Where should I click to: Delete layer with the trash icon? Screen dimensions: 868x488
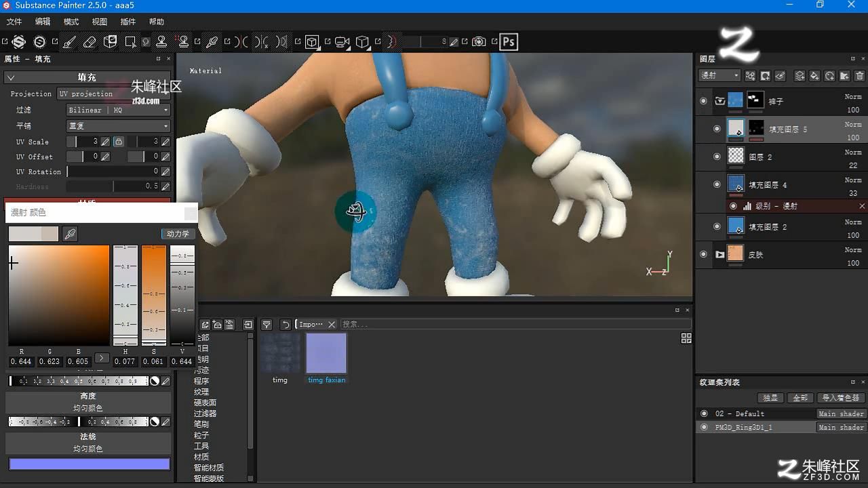point(859,76)
